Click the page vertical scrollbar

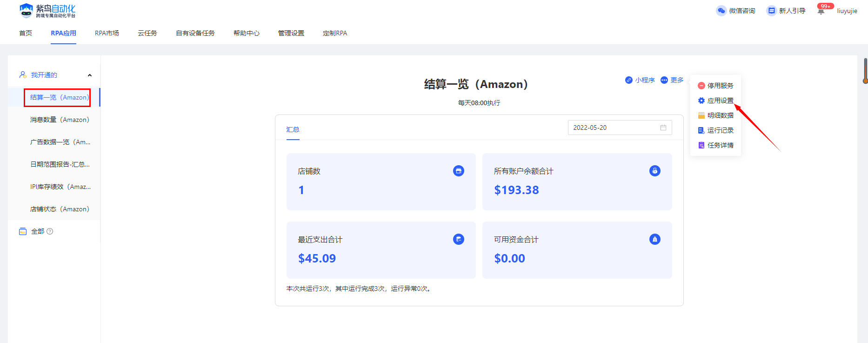(865, 71)
